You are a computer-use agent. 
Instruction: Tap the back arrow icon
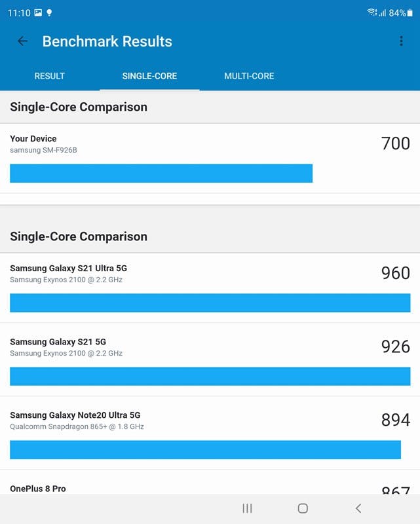(22, 41)
